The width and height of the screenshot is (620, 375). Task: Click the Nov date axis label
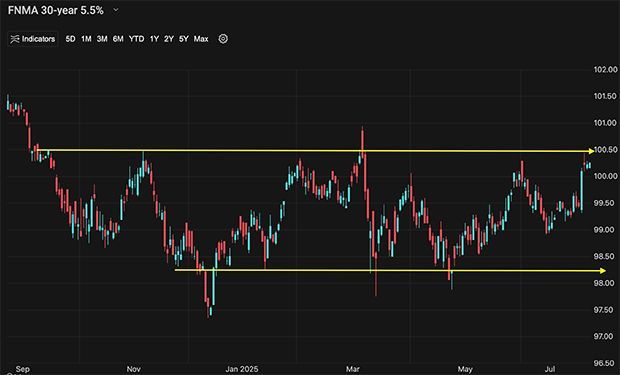[134, 369]
